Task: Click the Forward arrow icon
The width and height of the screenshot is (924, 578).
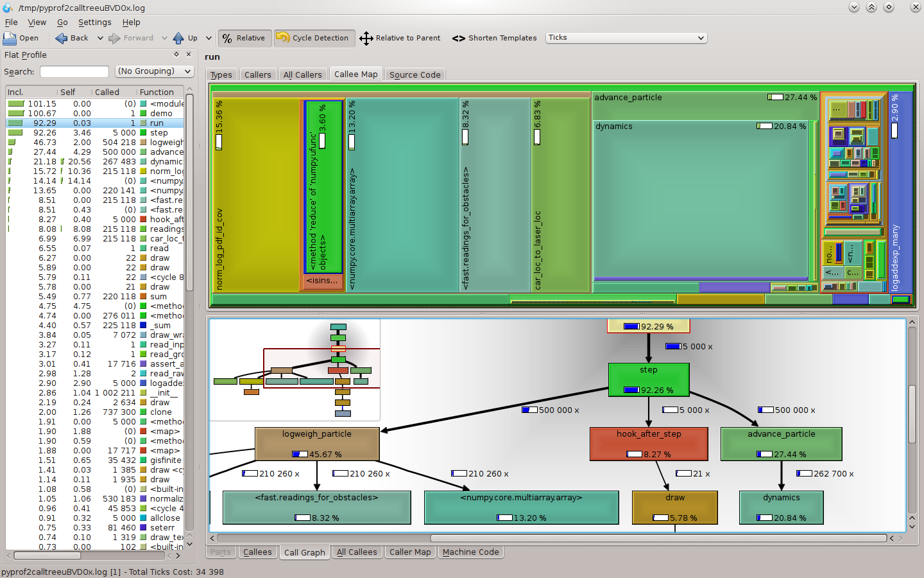Action: pos(115,38)
